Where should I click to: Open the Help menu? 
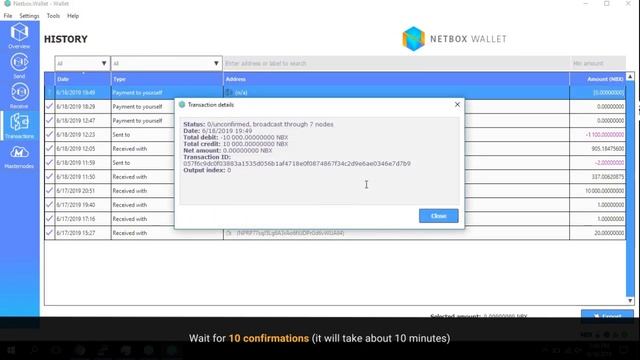[73, 16]
